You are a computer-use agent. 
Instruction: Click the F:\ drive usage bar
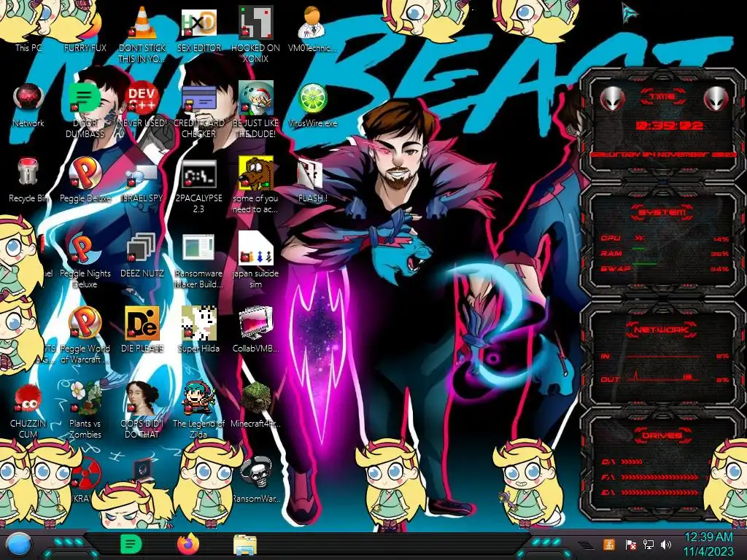tap(659, 477)
